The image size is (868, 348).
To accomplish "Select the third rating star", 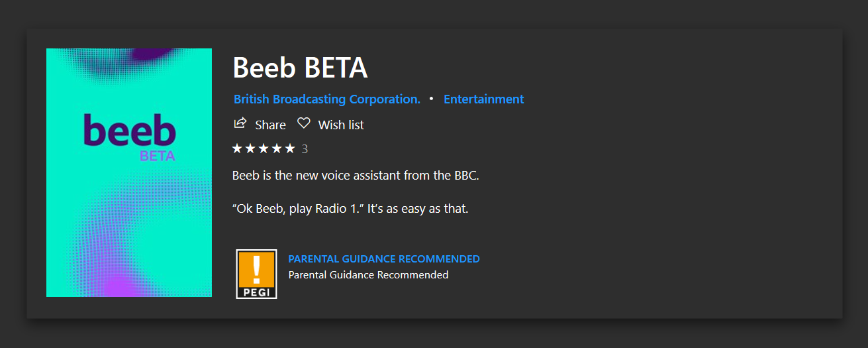I will 264,148.
